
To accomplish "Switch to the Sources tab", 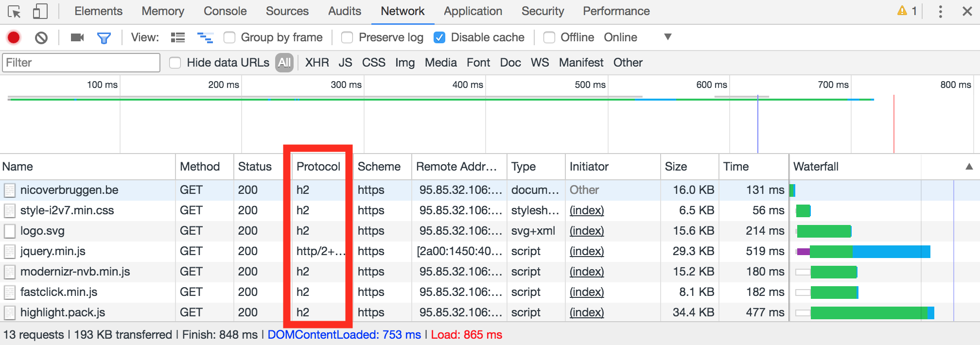I will (x=287, y=11).
